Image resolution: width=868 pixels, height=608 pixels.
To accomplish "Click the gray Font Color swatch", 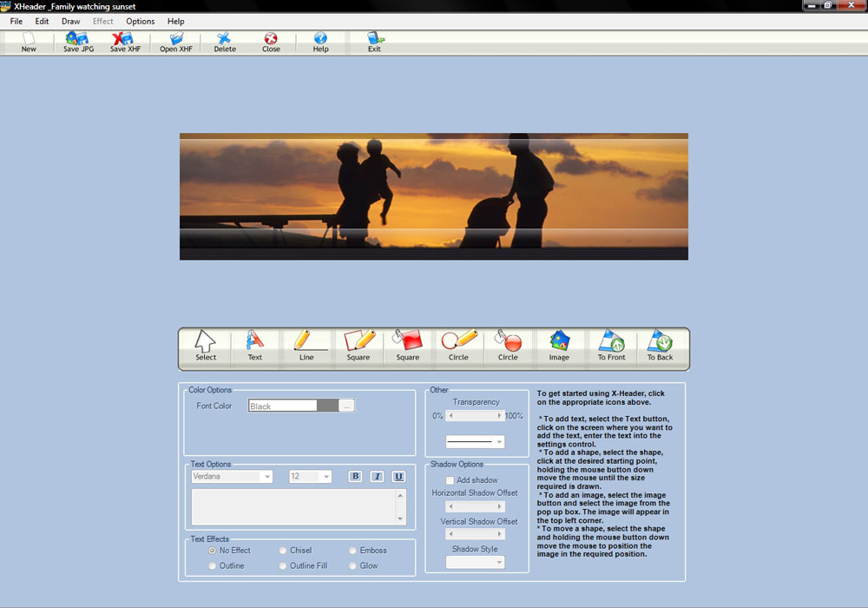I will (328, 406).
